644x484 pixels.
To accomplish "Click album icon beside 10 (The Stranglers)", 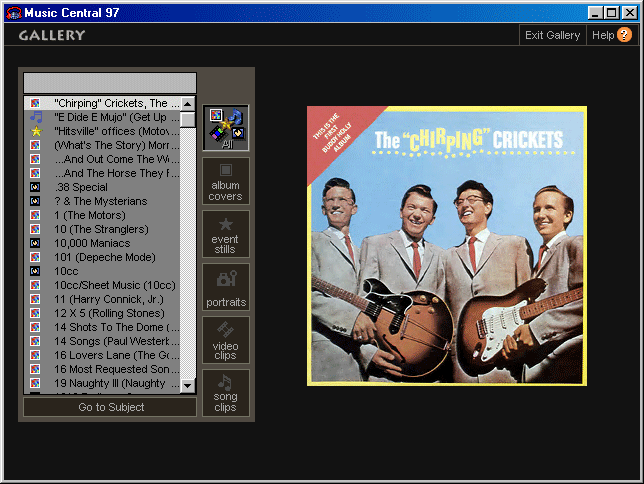I will pyautogui.click(x=35, y=229).
